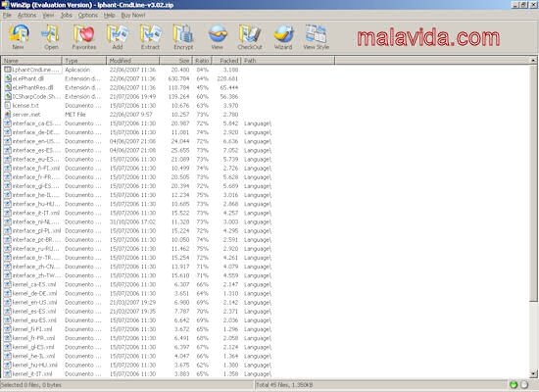Click the Add files toolbar icon
Viewport: 539px width, 392px height.
[118, 33]
